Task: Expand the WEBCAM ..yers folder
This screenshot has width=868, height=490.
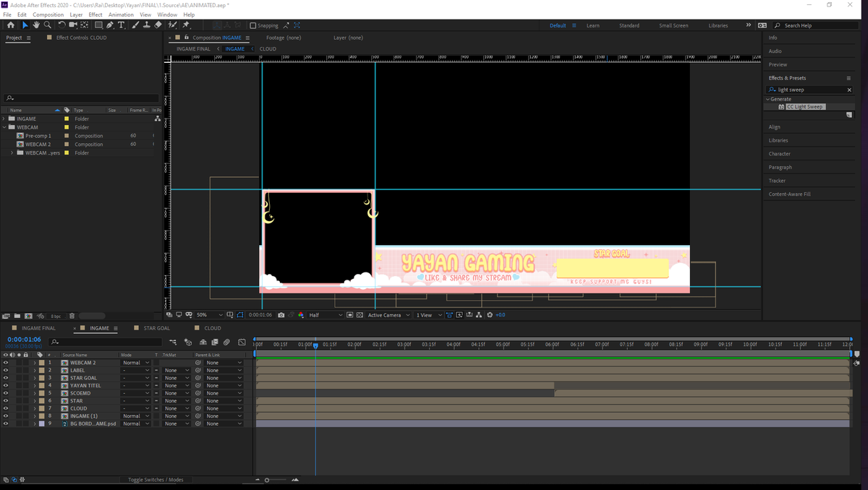Action: pos(12,152)
